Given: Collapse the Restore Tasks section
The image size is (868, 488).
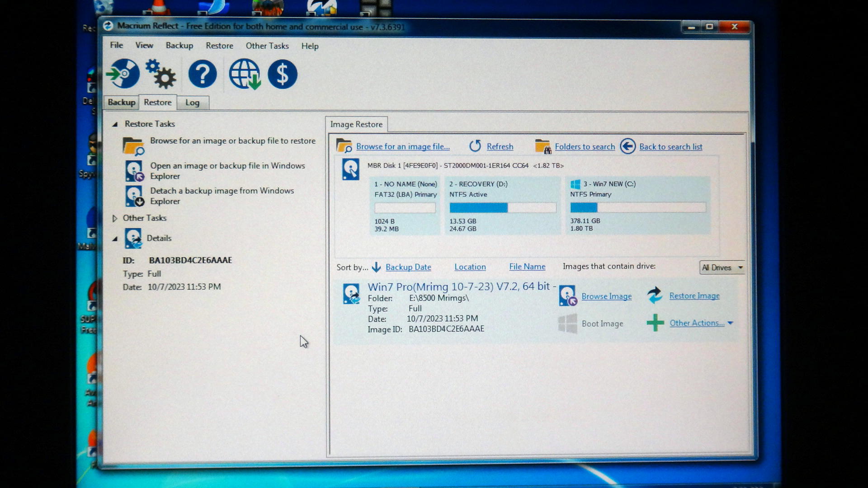Looking at the screenshot, I should click(115, 124).
